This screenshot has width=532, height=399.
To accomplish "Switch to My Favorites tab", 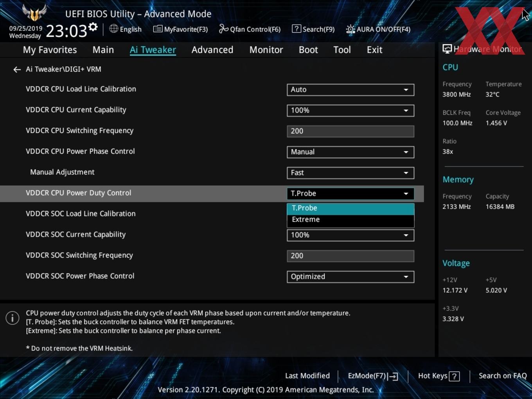I will point(50,50).
